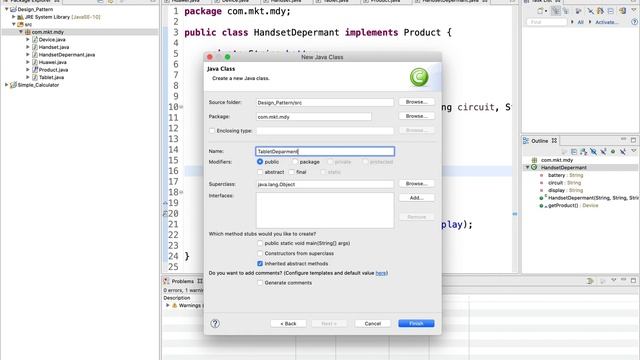Click the Outline hide static members icon
Viewport: 640px width, 360px height.
(603, 151)
